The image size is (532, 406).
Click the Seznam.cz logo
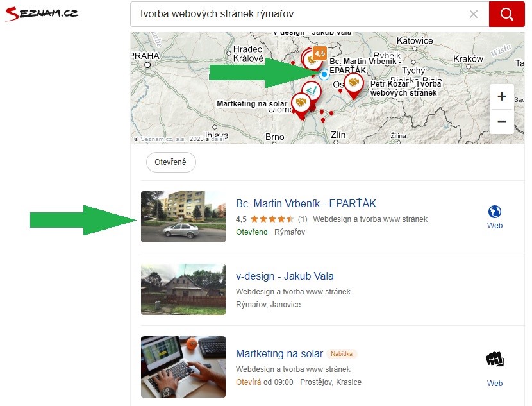tap(42, 13)
